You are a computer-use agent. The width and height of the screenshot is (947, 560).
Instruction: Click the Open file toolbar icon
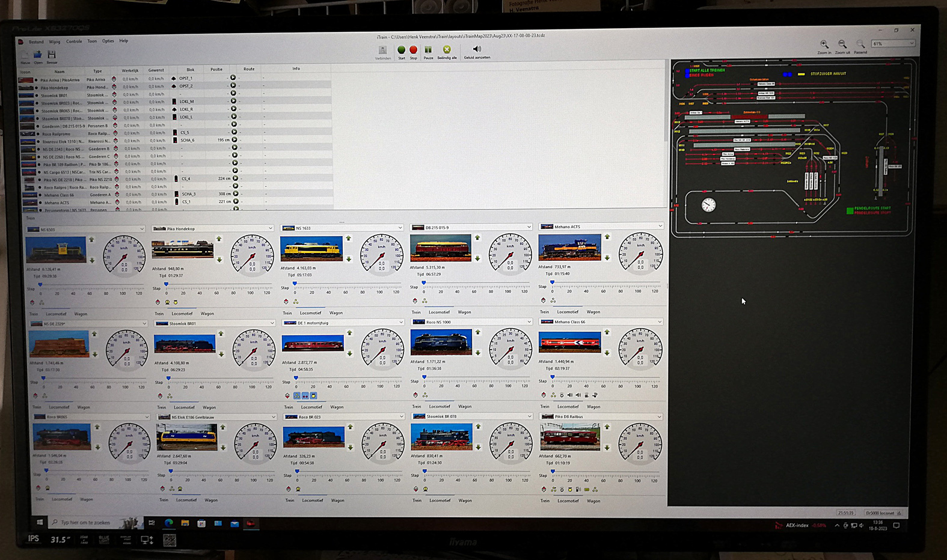click(38, 55)
